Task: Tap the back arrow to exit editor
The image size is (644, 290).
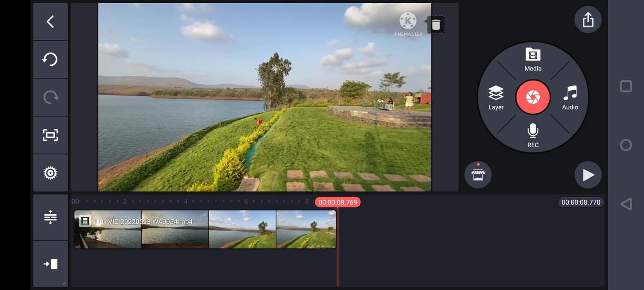Action: 50,22
